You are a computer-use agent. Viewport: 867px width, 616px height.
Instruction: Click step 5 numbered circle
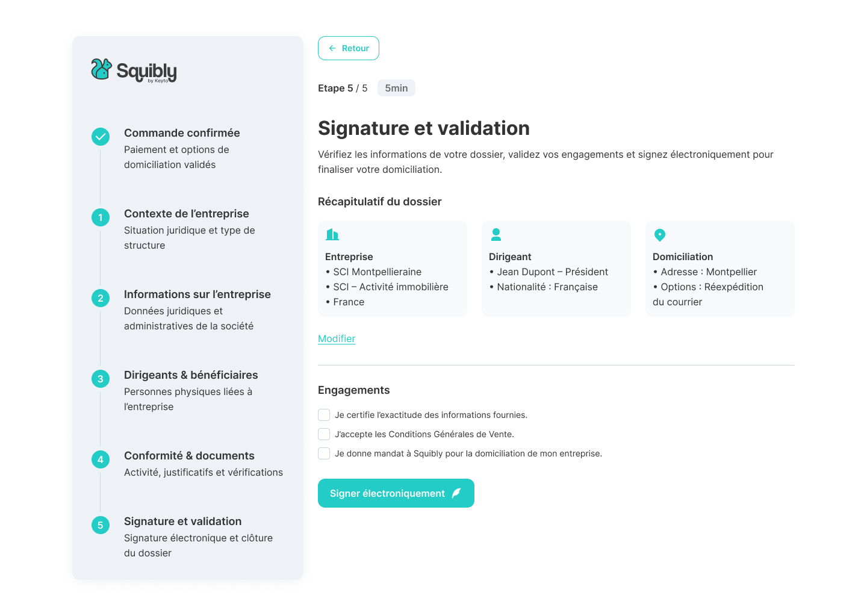pyautogui.click(x=101, y=525)
